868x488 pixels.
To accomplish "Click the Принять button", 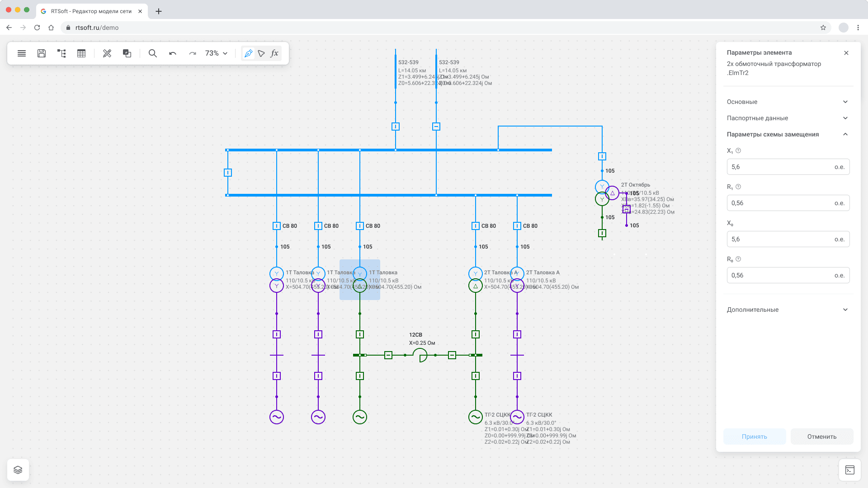I will 754,436.
